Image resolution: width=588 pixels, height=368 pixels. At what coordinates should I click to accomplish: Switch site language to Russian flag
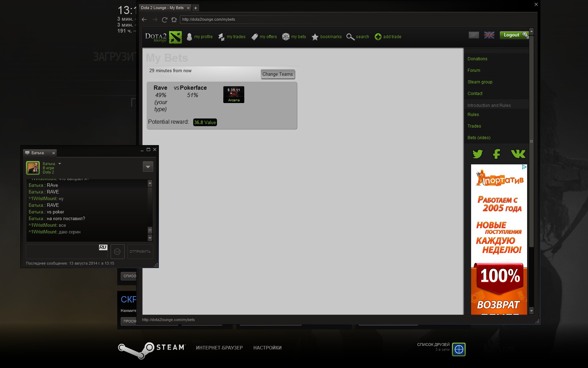(474, 35)
